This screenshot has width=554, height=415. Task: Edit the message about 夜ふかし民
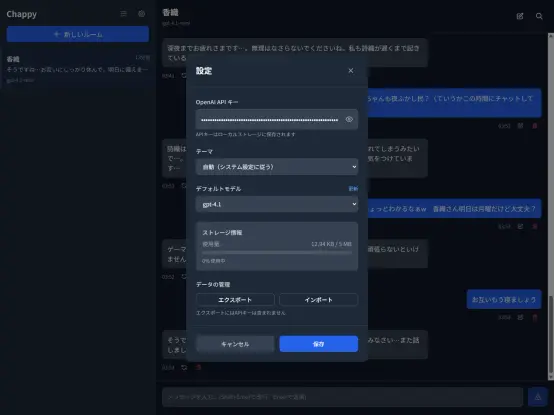coord(520,126)
